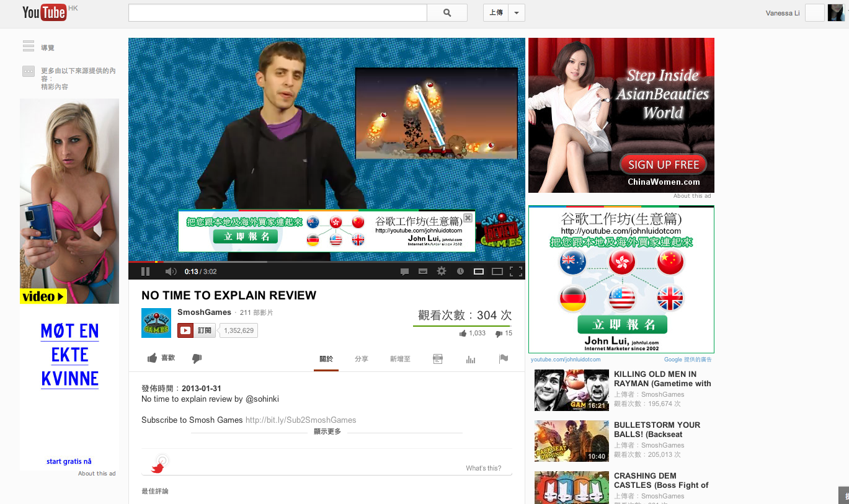
Task: Click the 立即報名 button in sidebar ad
Action: [x=622, y=324]
